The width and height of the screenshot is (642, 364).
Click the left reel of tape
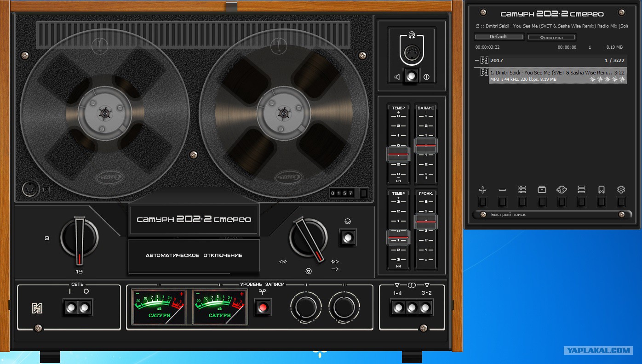[105, 113]
